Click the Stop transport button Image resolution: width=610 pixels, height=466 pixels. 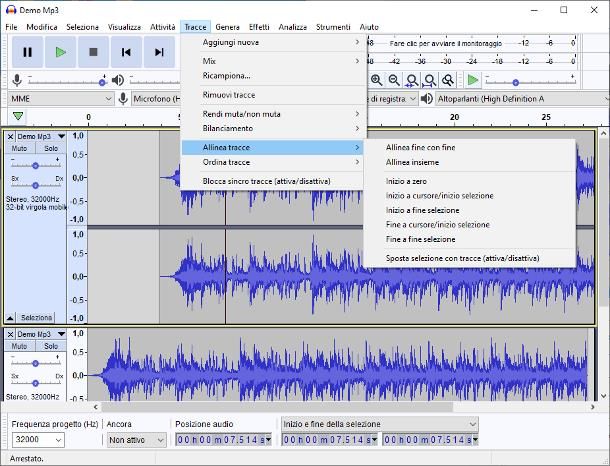93,52
